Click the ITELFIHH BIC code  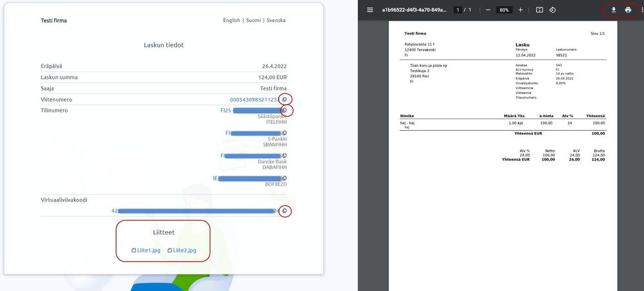click(277, 122)
